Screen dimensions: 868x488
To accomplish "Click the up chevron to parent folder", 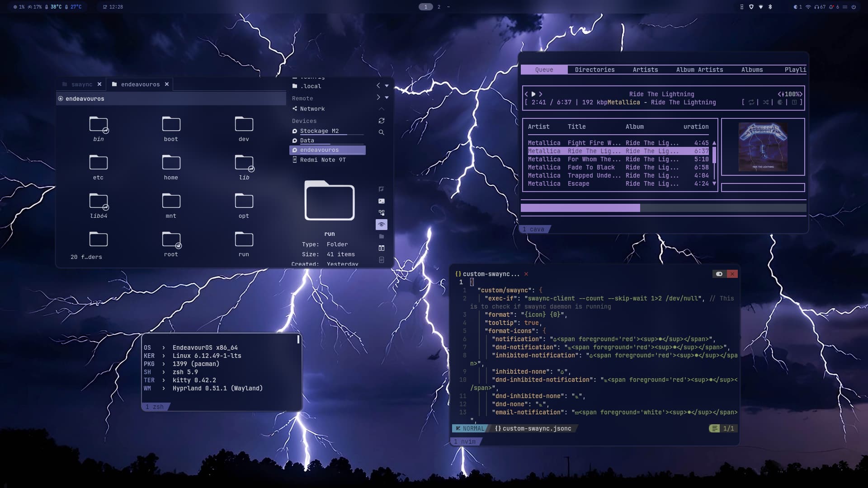I will (x=382, y=109).
